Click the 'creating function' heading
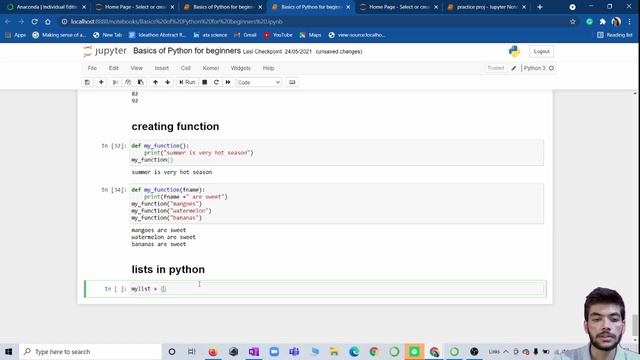This screenshot has width=640, height=360. coord(175,127)
